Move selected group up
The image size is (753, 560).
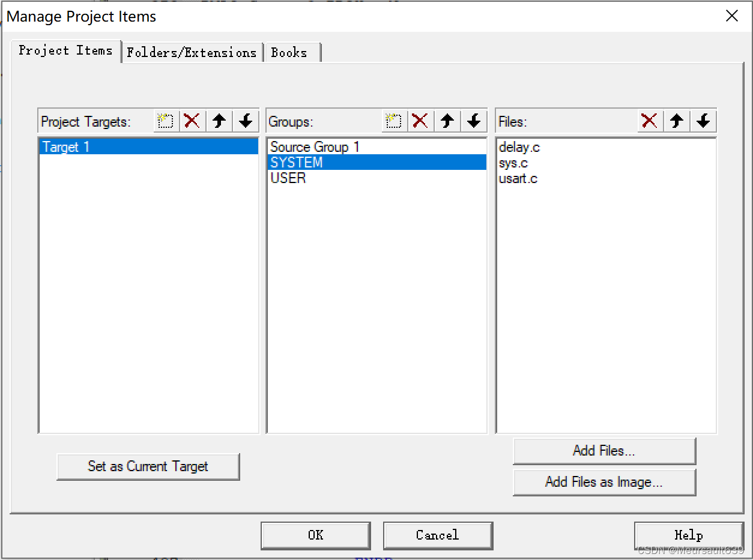coord(447,121)
